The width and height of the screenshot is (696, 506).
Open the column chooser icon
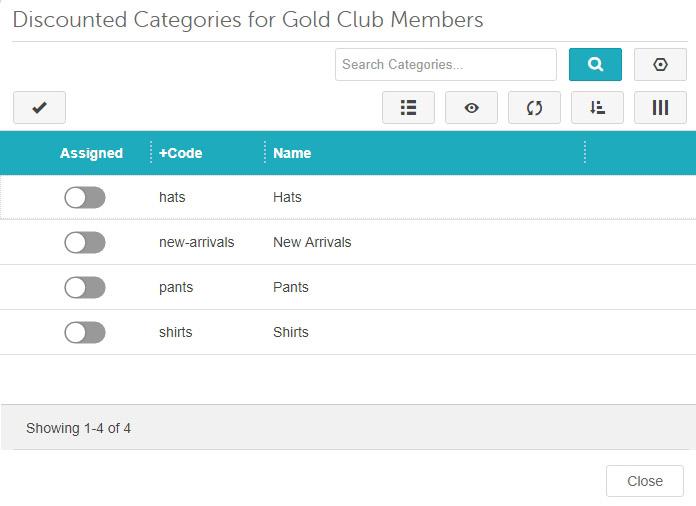coord(660,107)
